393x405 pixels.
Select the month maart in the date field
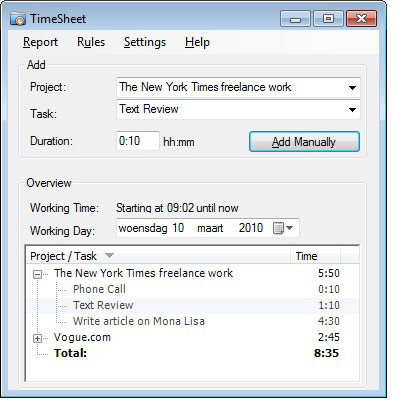pos(210,228)
